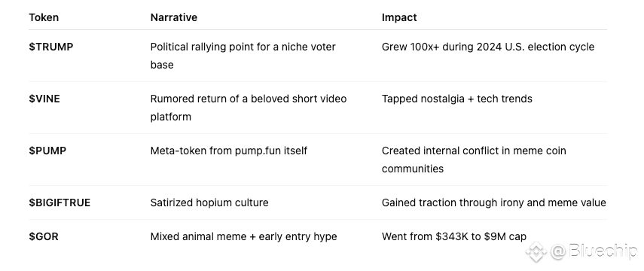Click the $VINE token cell
This screenshot has width=644, height=271.
pyautogui.click(x=44, y=99)
